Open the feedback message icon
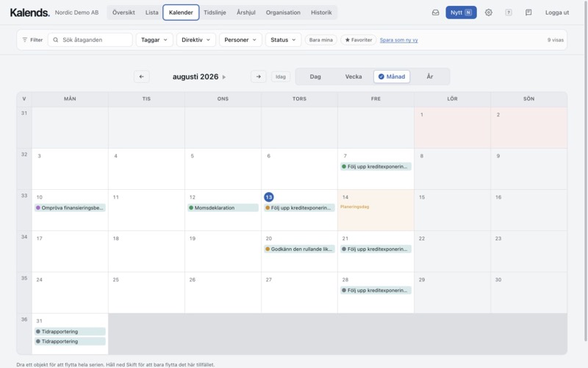This screenshot has width=588, height=368. tap(528, 13)
